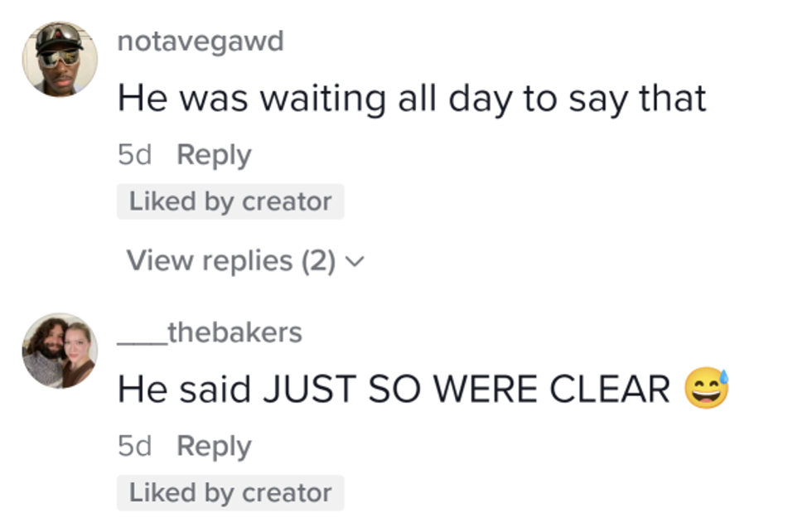The width and height of the screenshot is (812, 528).
Task: Reply to the ___thebakers comment
Action: click(214, 446)
